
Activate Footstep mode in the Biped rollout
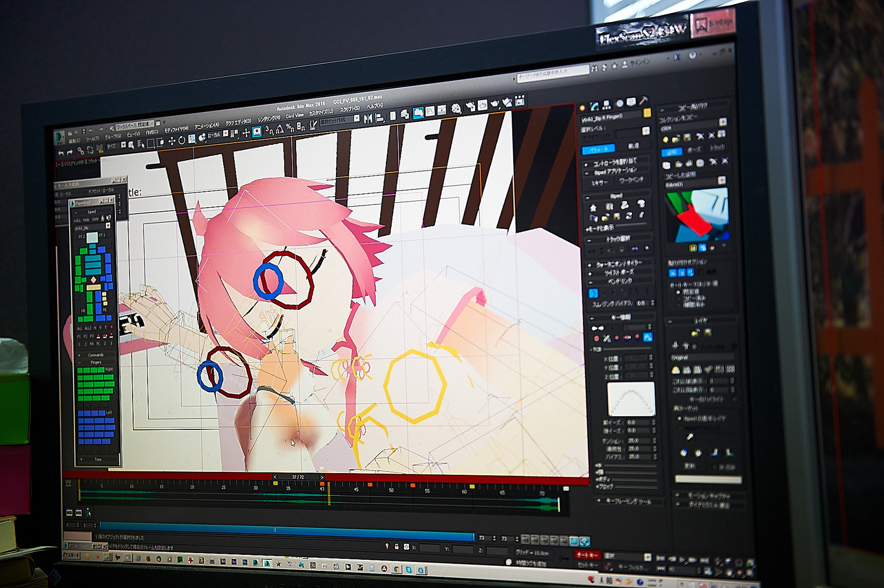point(608,205)
